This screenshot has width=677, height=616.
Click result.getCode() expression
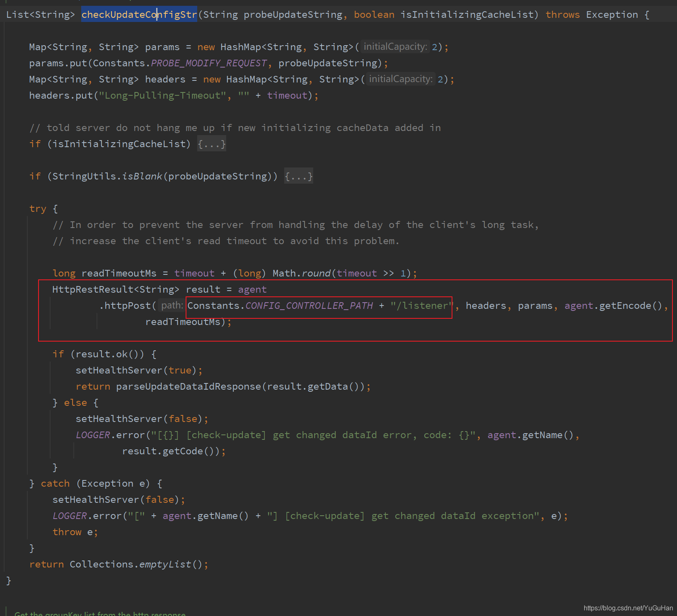171,451
